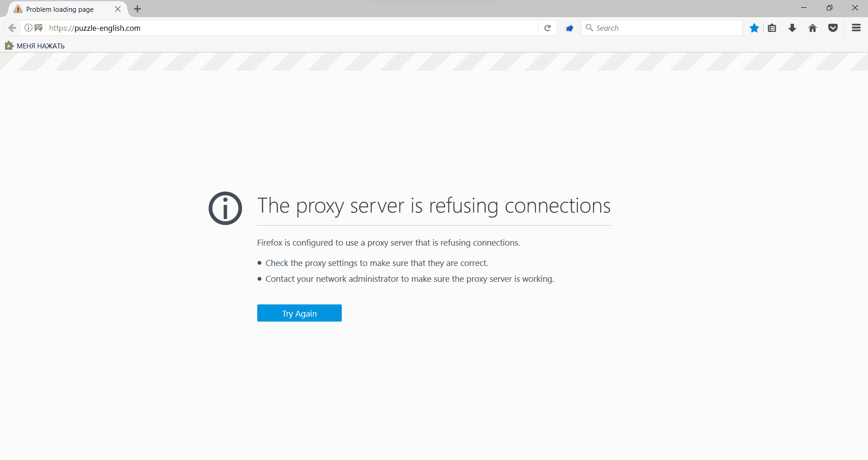Open the hamburger menu
Viewport: 868px width, 460px height.
tap(856, 28)
